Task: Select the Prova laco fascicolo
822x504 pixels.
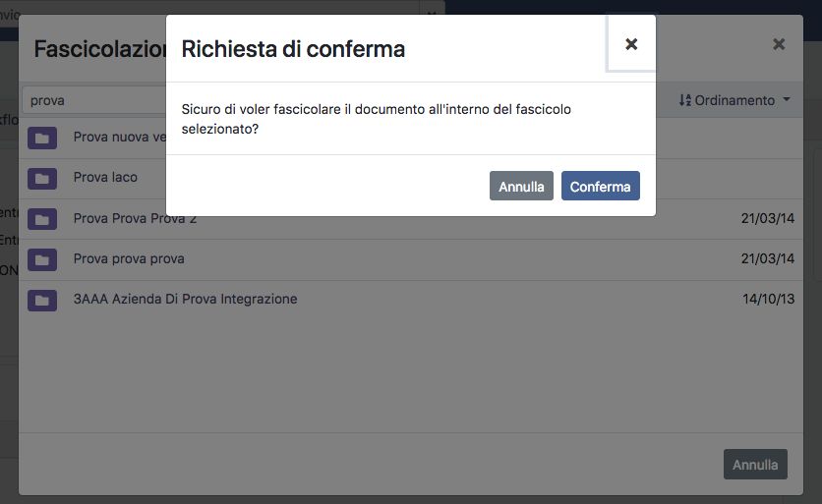Action: coord(105,178)
